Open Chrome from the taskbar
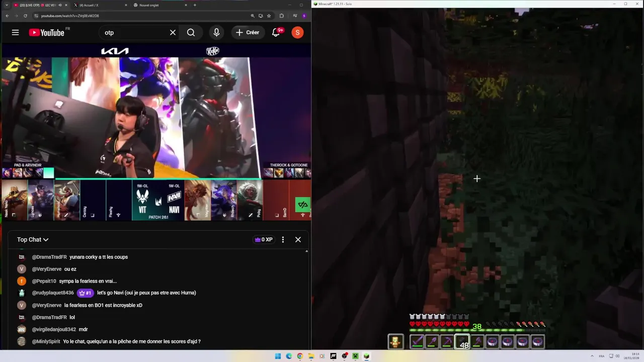Viewport: 644px width, 362px height. 300,356
